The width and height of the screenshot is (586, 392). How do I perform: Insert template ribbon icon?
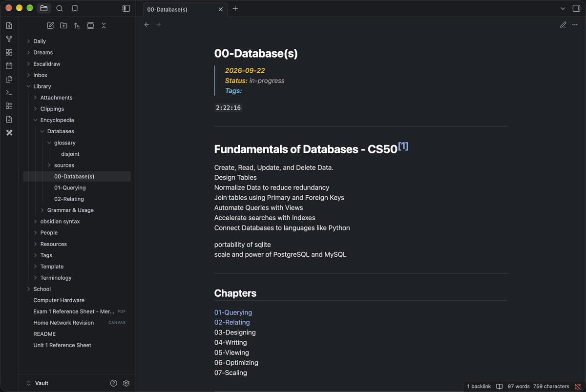click(9, 79)
